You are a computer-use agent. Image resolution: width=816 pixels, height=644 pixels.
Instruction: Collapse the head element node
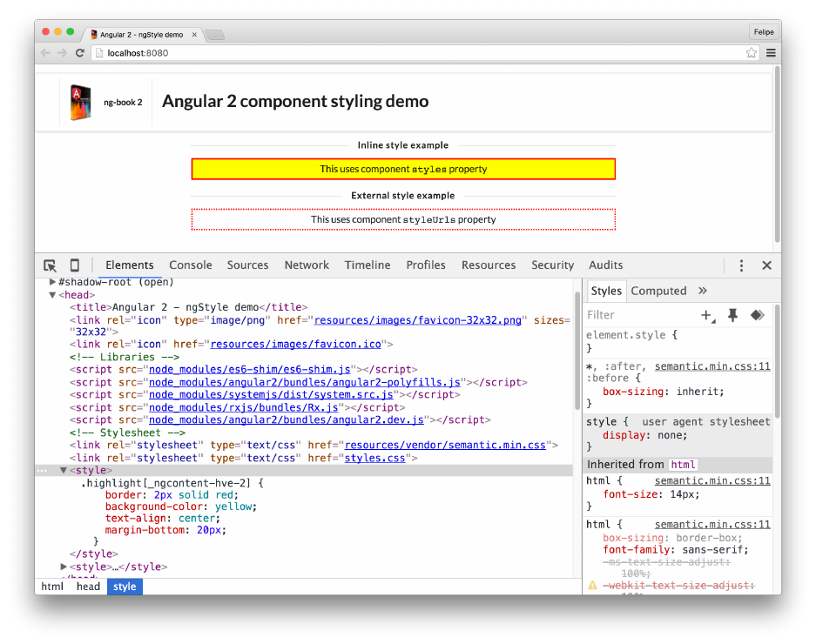(52, 295)
